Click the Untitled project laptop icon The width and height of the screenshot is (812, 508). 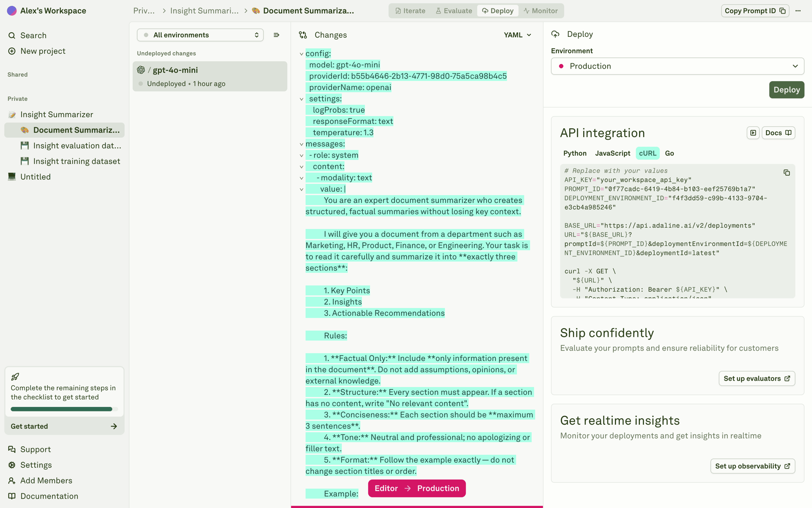[x=12, y=177]
